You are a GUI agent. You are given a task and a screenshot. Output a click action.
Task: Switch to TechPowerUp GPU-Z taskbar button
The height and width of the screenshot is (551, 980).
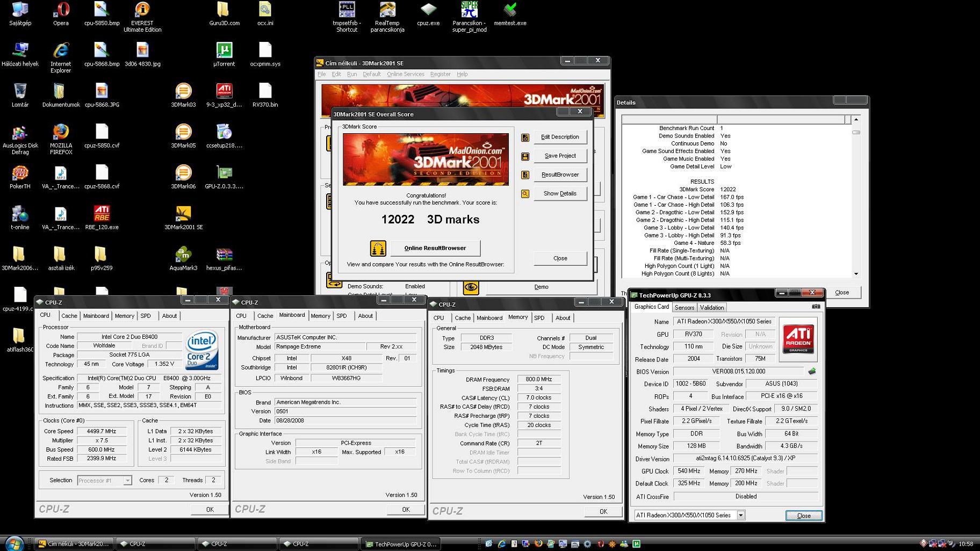401,544
